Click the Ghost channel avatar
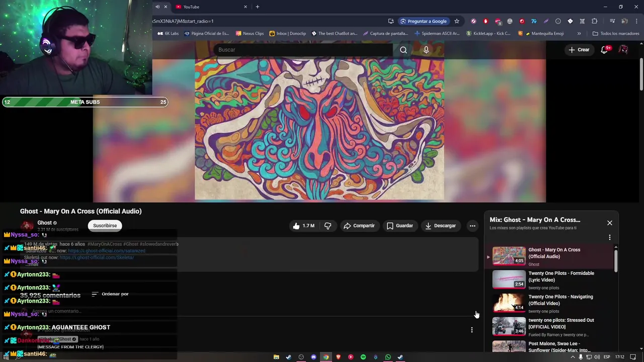Viewport: 644px width, 362px height. point(27,226)
